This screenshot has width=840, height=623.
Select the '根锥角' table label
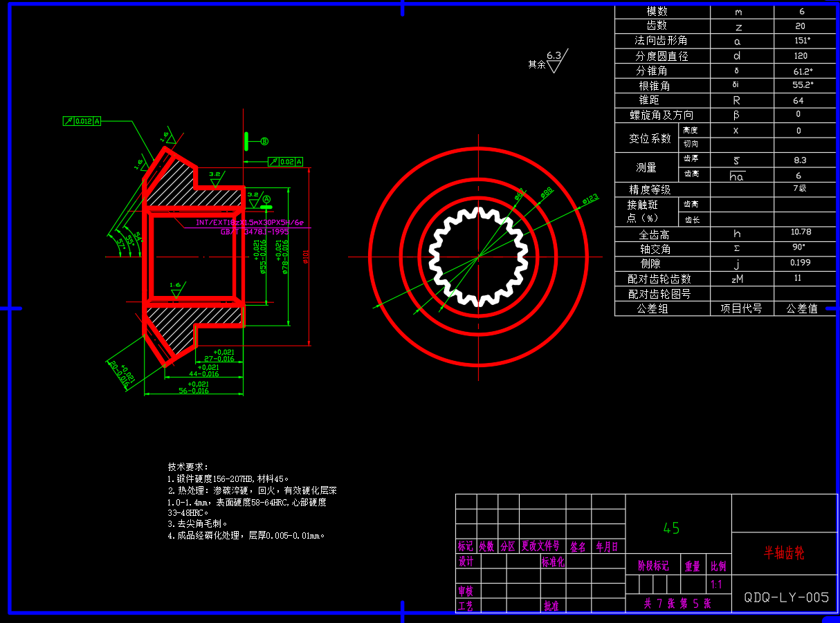[655, 86]
